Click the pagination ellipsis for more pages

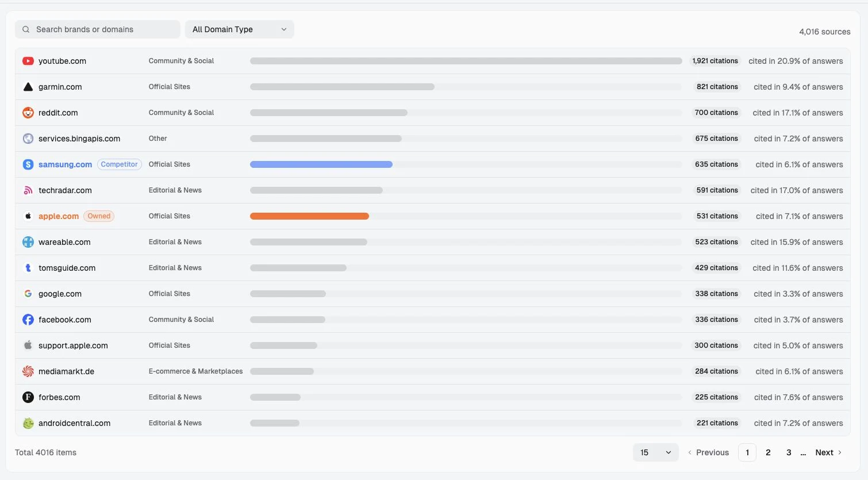[x=803, y=453]
